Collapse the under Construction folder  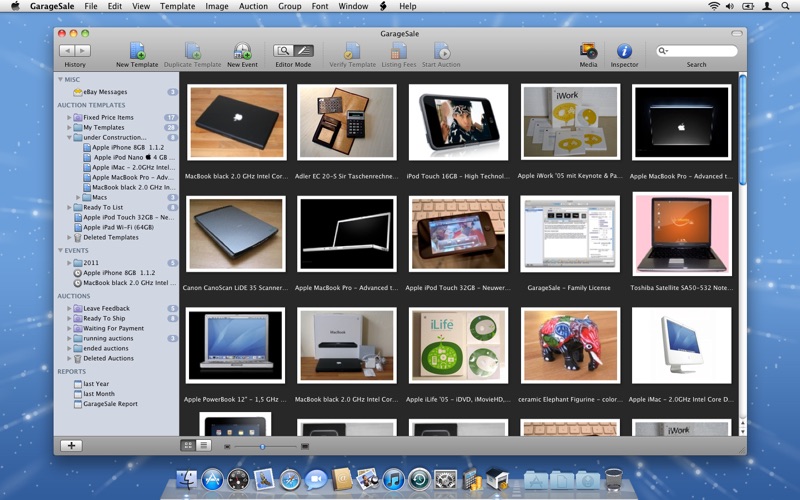[x=69, y=137]
